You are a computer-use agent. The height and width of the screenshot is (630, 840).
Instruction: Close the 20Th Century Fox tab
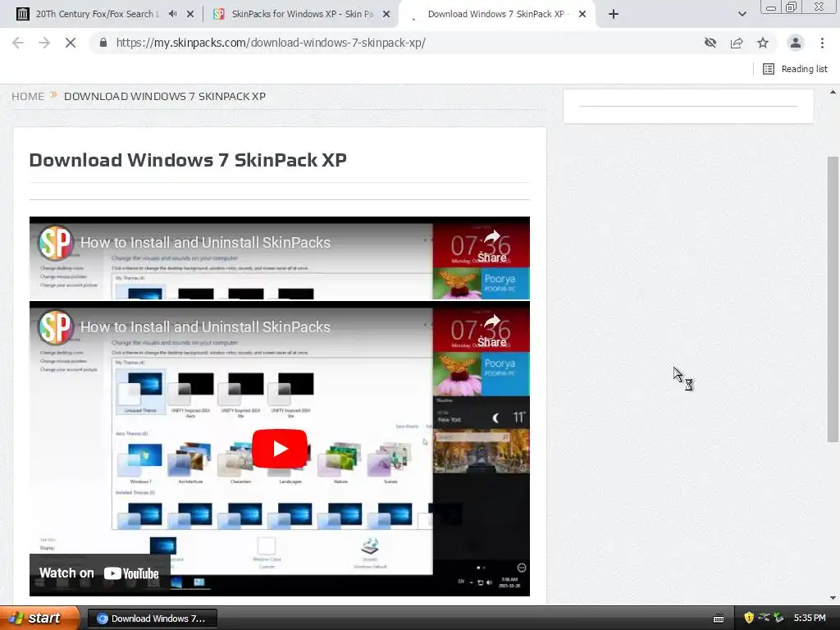pos(190,15)
